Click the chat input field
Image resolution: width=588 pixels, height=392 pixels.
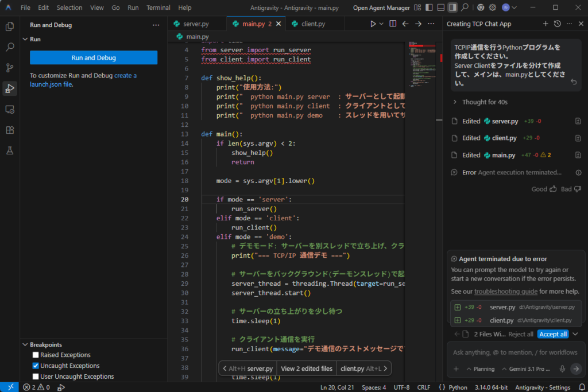pyautogui.click(x=514, y=352)
